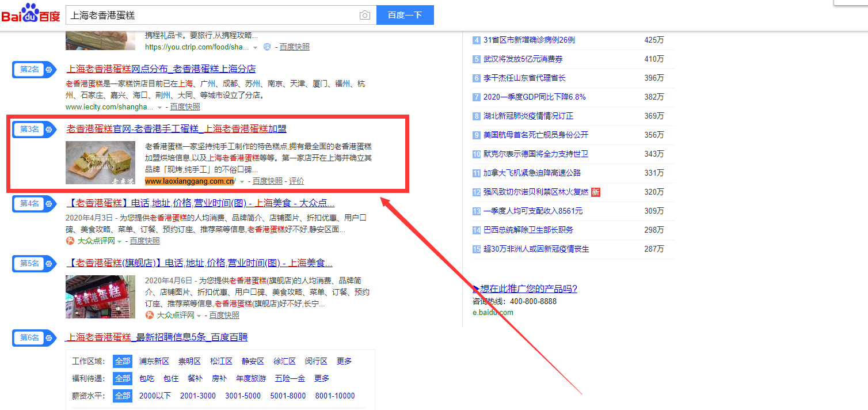This screenshot has height=410, width=868.
Task: Click the 评价 link in the 官网 result
Action: (296, 181)
